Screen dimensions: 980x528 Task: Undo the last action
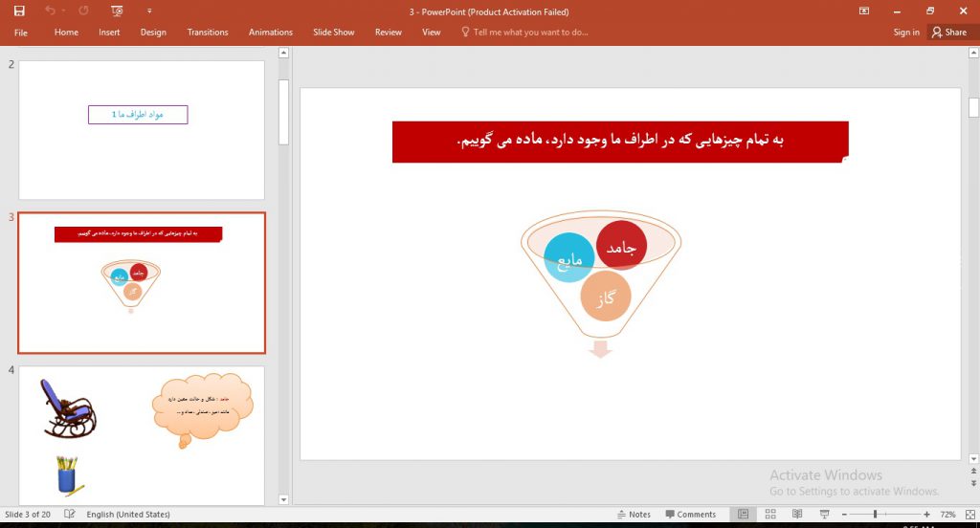coord(50,11)
